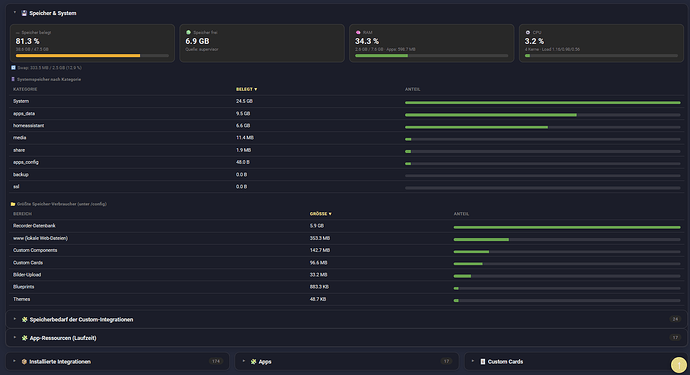Click the orange Speicher belegt progress bar

click(x=92, y=56)
